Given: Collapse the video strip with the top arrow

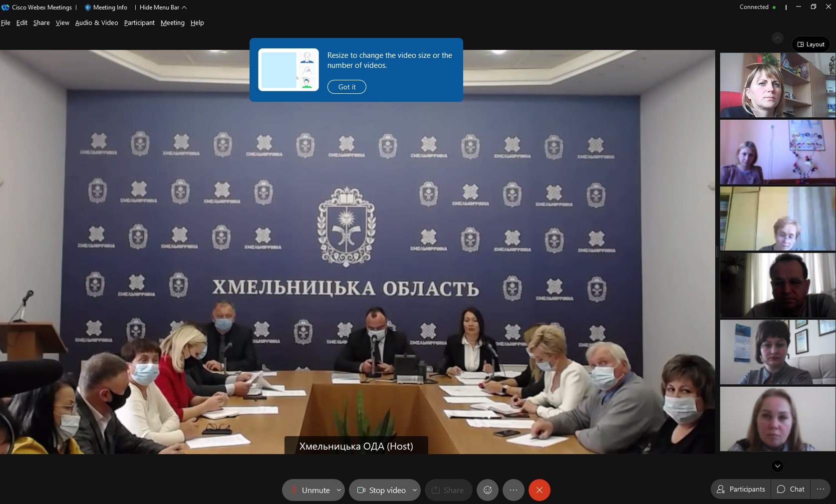Looking at the screenshot, I should tap(777, 38).
